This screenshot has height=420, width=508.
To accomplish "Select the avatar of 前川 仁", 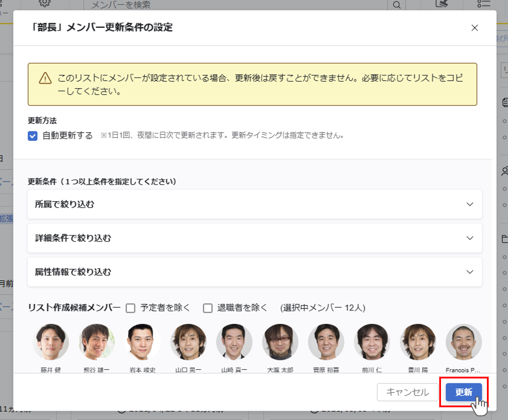I will click(x=372, y=342).
